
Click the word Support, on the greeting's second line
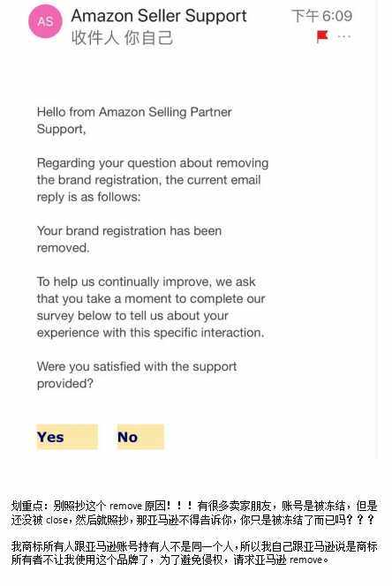pos(61,129)
